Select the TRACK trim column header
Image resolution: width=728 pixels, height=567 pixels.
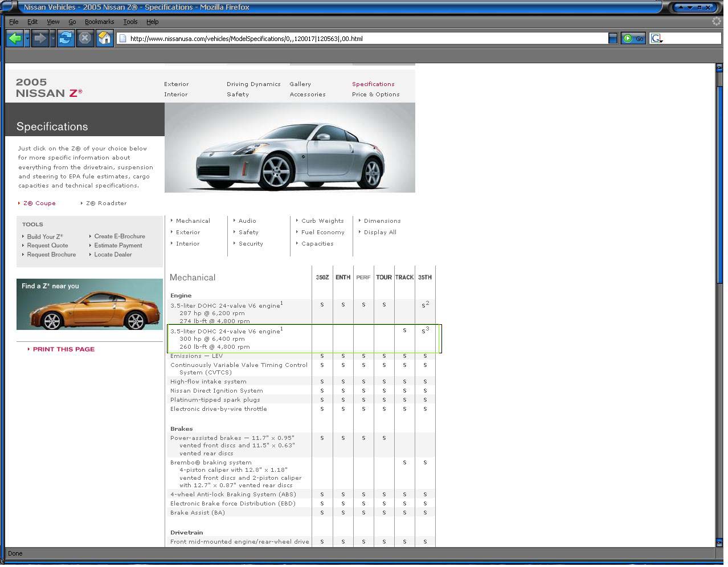click(404, 278)
